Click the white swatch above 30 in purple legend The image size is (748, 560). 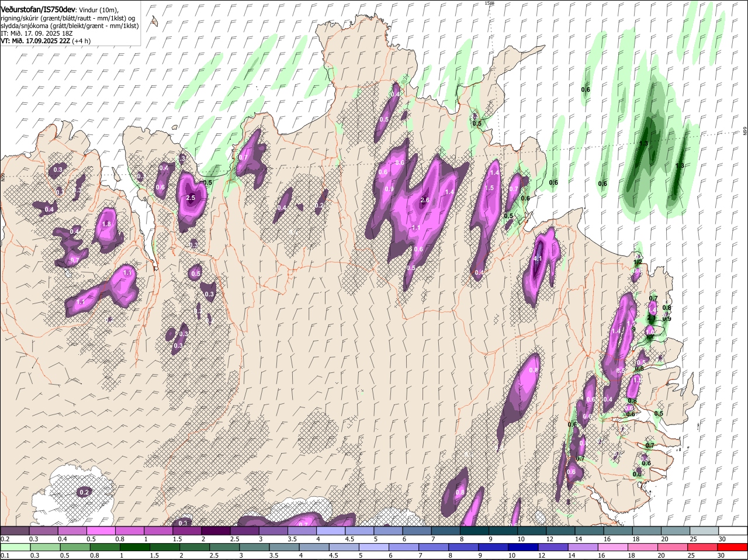[732, 531]
